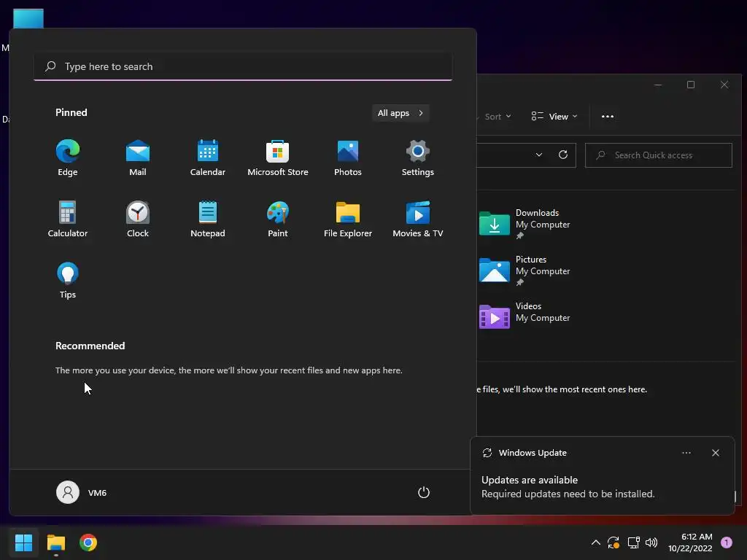Open the Tips app
The height and width of the screenshot is (560, 747).
pos(68,281)
